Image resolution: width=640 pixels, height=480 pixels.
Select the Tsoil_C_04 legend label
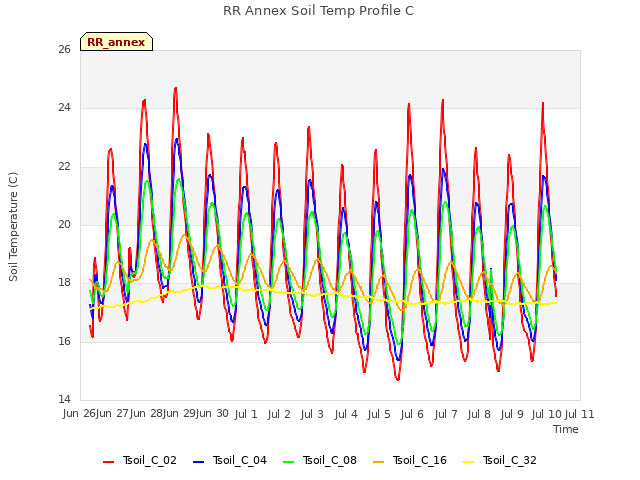pyautogui.click(x=240, y=460)
